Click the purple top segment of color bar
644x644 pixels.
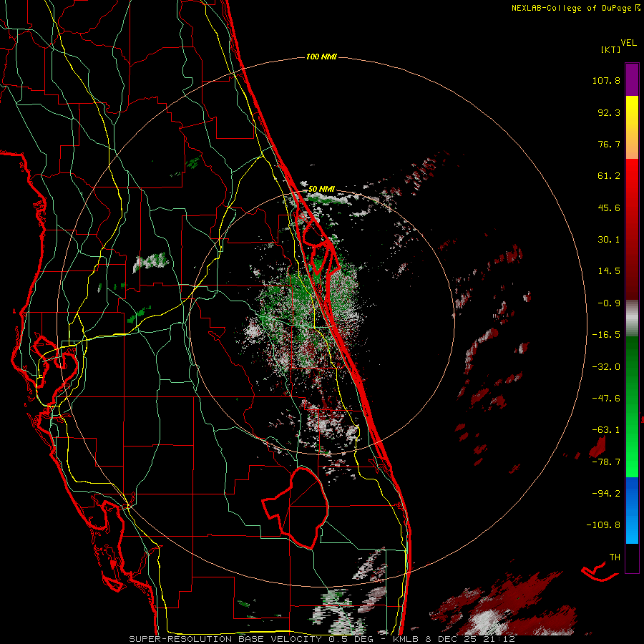click(x=632, y=79)
